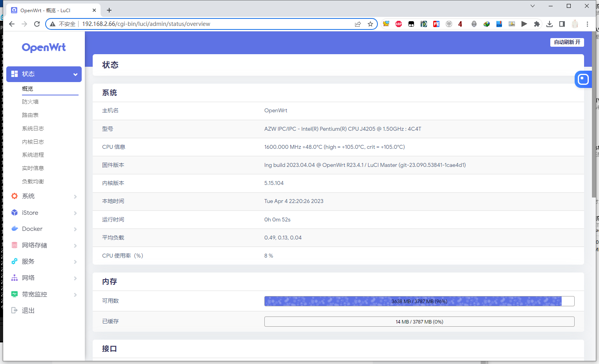Open the floating blue iStore widget button

coord(583,79)
